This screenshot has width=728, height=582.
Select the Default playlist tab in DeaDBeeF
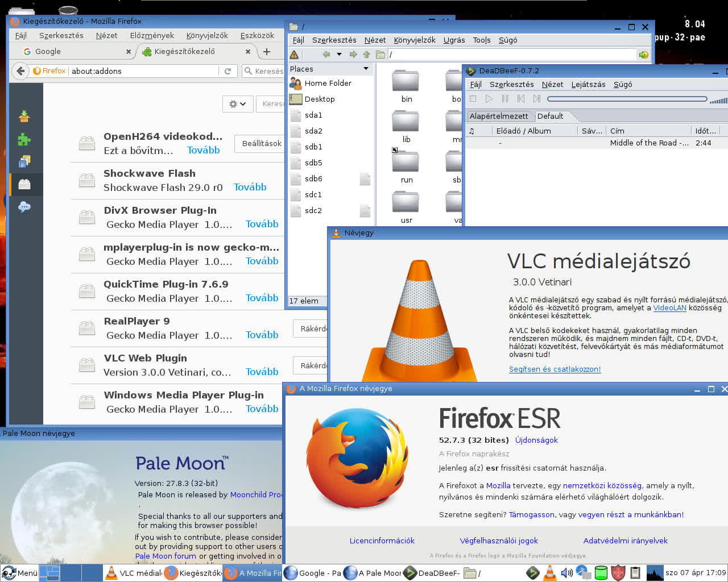click(x=551, y=116)
